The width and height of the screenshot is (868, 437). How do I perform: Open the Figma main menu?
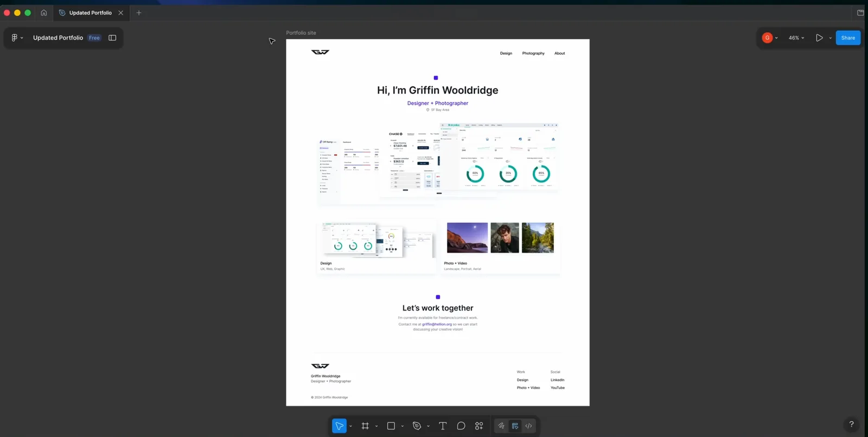coord(17,37)
